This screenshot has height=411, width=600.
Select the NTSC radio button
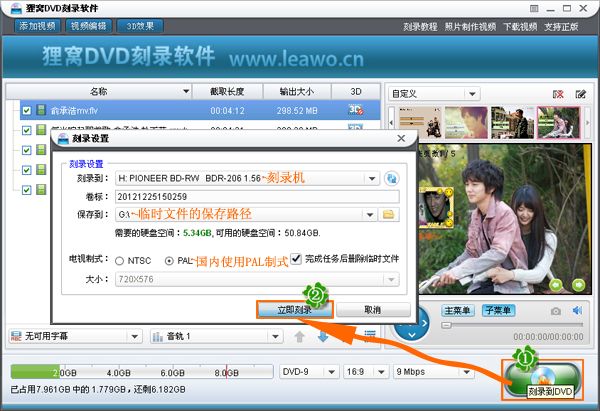coord(119,259)
